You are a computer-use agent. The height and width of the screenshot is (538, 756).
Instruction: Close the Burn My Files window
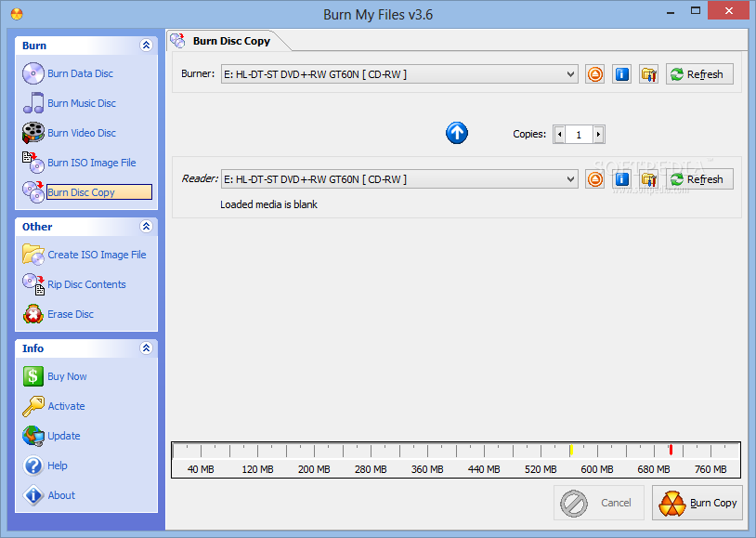tap(728, 10)
